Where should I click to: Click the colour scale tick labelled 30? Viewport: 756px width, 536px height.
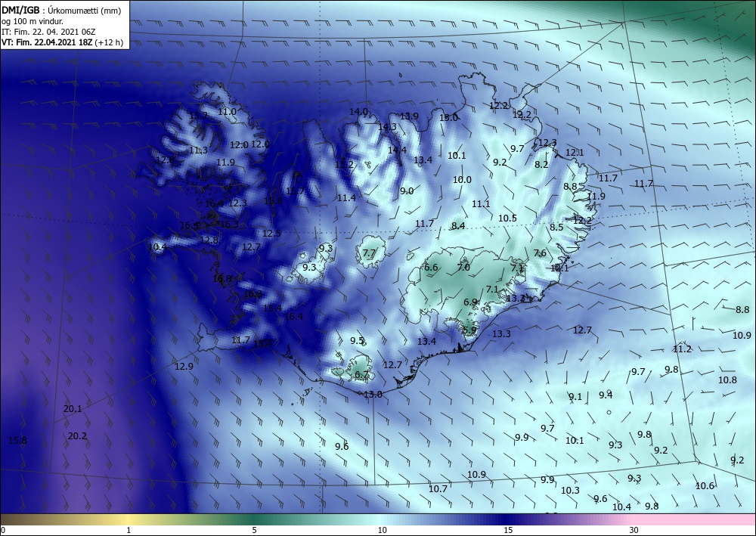[x=634, y=531]
